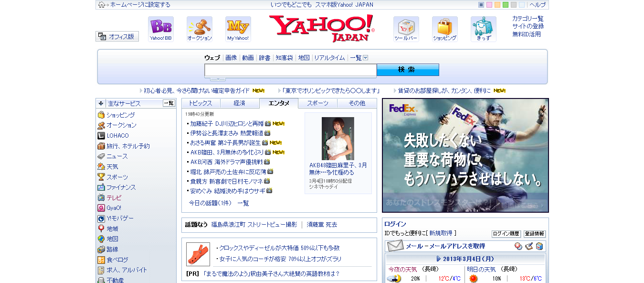Click the 検索 search button
Image resolution: width=644 pixels, height=283 pixels.
[x=408, y=70]
